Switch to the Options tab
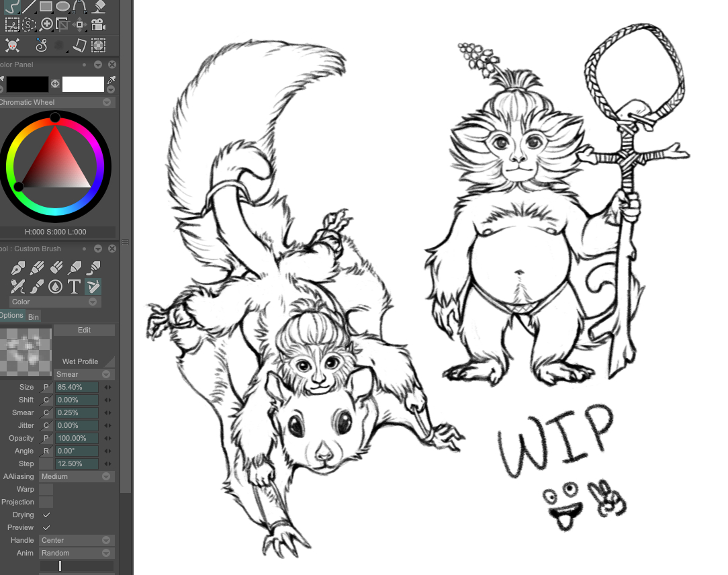Screen dimensions: 728x575 pos(11,316)
